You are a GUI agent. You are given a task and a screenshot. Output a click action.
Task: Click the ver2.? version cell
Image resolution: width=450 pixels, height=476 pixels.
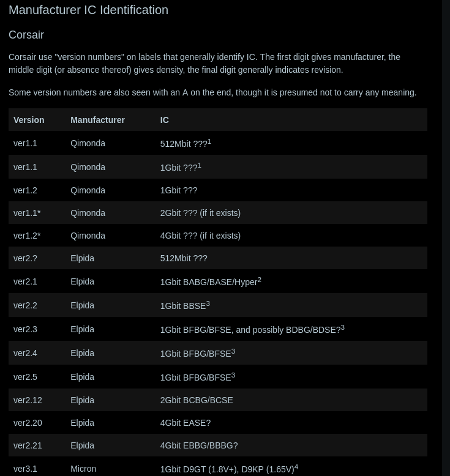(x=25, y=258)
